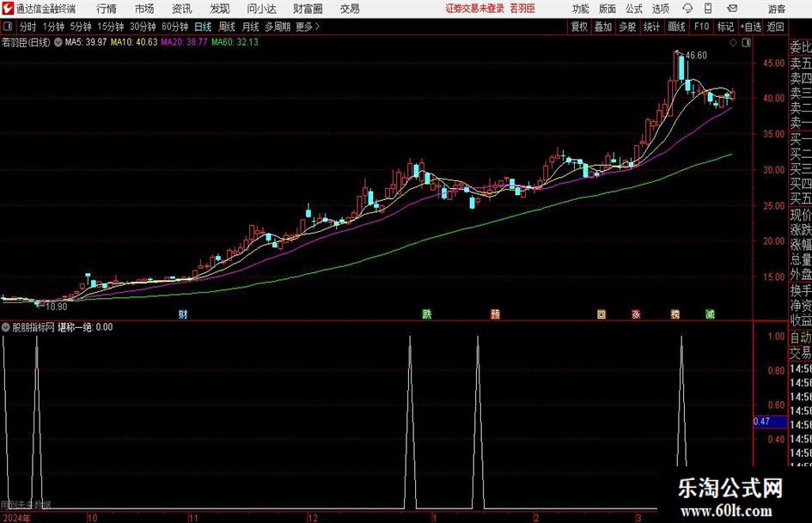The width and height of the screenshot is (812, 523).
Task: Expand the indicator dropdown beside 股朋指标网
Action: (6, 327)
